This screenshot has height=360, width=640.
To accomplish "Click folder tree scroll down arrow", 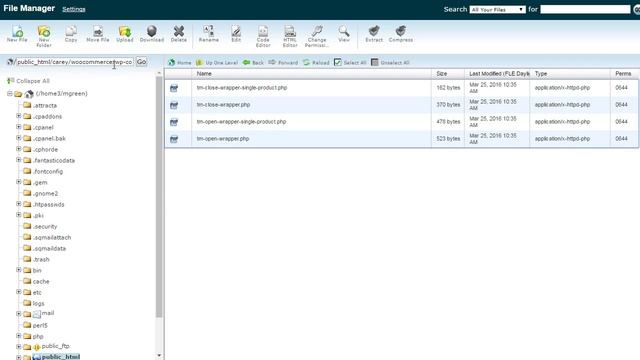I will pos(159,356).
